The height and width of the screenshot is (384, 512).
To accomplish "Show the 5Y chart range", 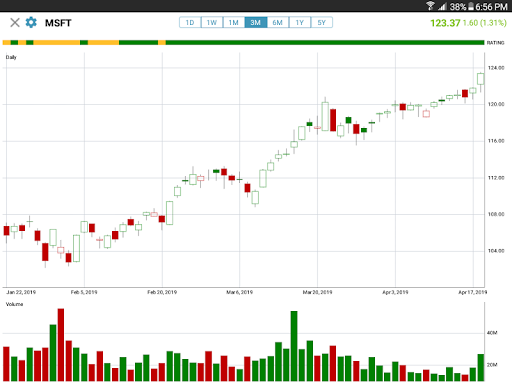I will [x=322, y=22].
